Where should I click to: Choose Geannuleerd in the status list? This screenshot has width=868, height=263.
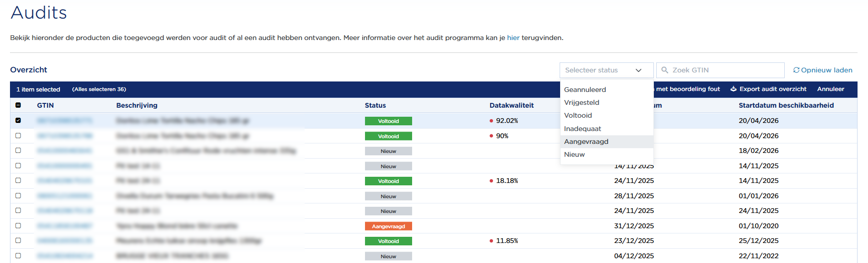tap(607, 90)
